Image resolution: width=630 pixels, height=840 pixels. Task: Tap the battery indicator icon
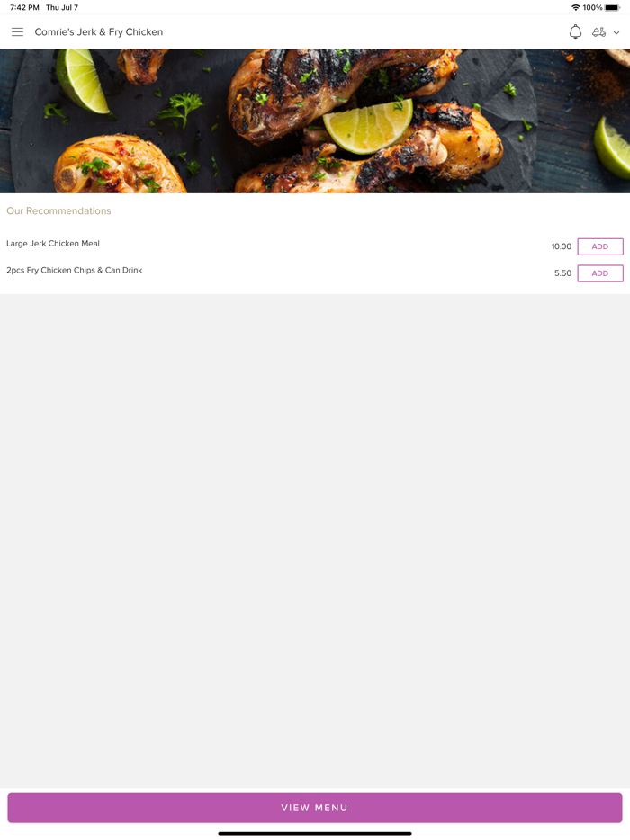[612, 7]
